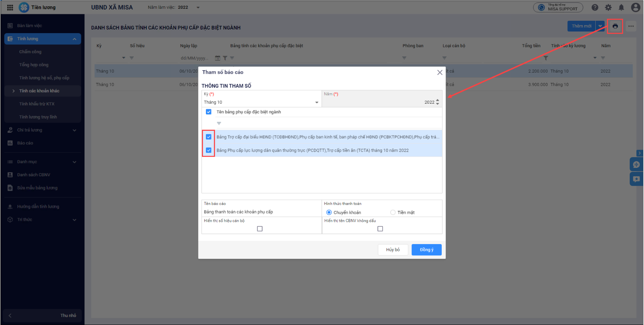Click the Phòng ban column filter icon
Screen dimensions: 644x325
pyautogui.click(x=404, y=58)
